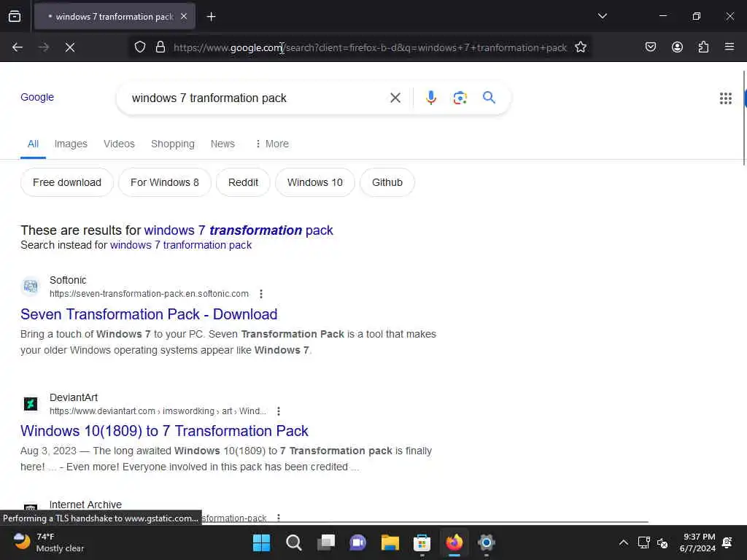Open tracking protection shield icon
Image resolution: width=747 pixels, height=560 pixels.
point(139,47)
